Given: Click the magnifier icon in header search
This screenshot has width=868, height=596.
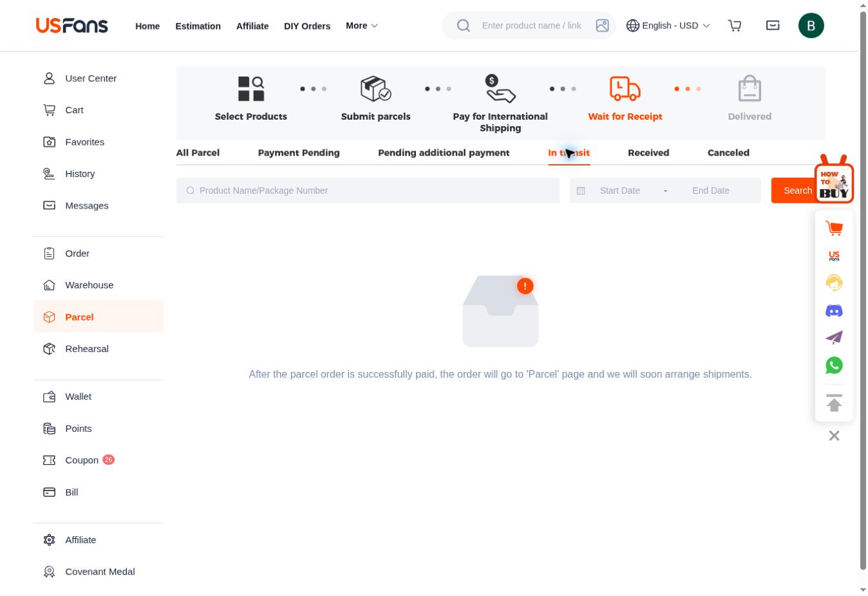Looking at the screenshot, I should [464, 26].
